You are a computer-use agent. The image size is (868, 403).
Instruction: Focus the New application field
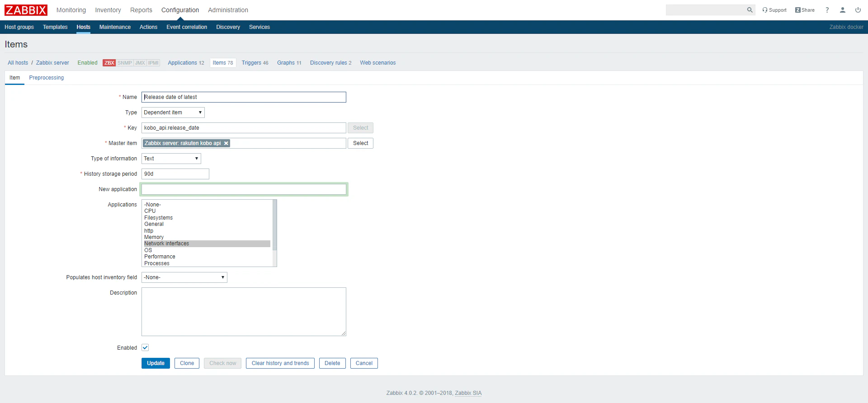pyautogui.click(x=244, y=189)
